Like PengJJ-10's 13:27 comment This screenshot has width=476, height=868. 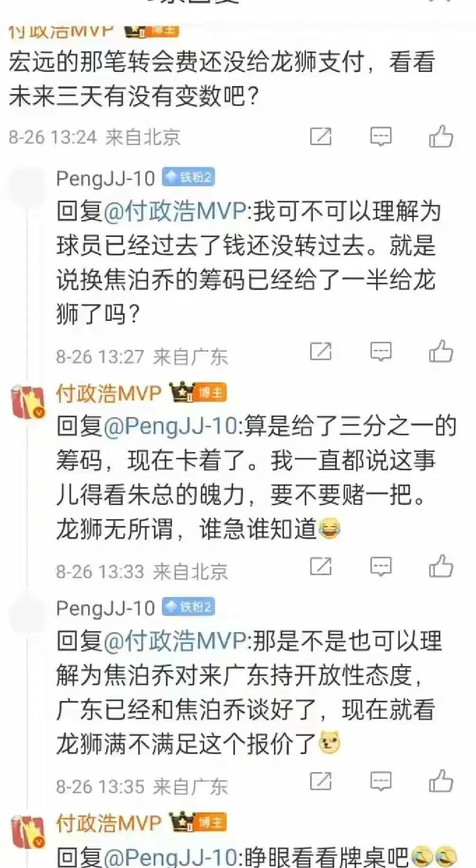tap(441, 352)
